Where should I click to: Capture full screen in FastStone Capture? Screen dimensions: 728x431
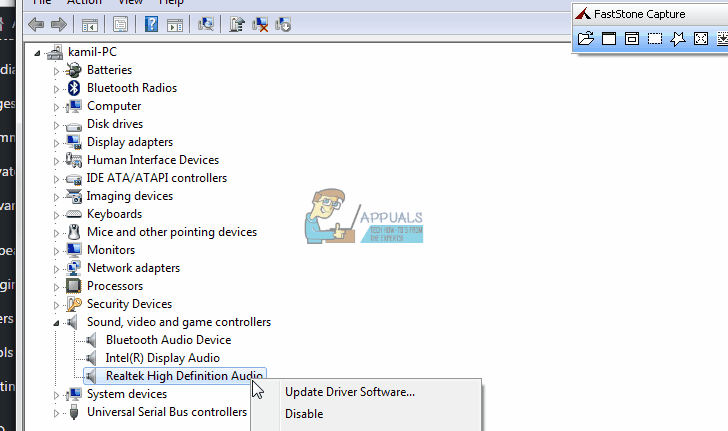click(701, 39)
